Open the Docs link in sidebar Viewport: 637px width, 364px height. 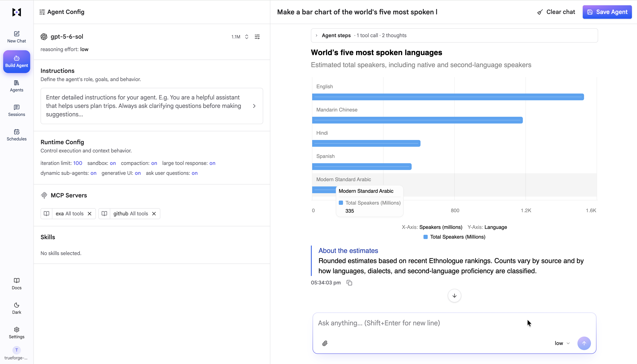click(16, 284)
